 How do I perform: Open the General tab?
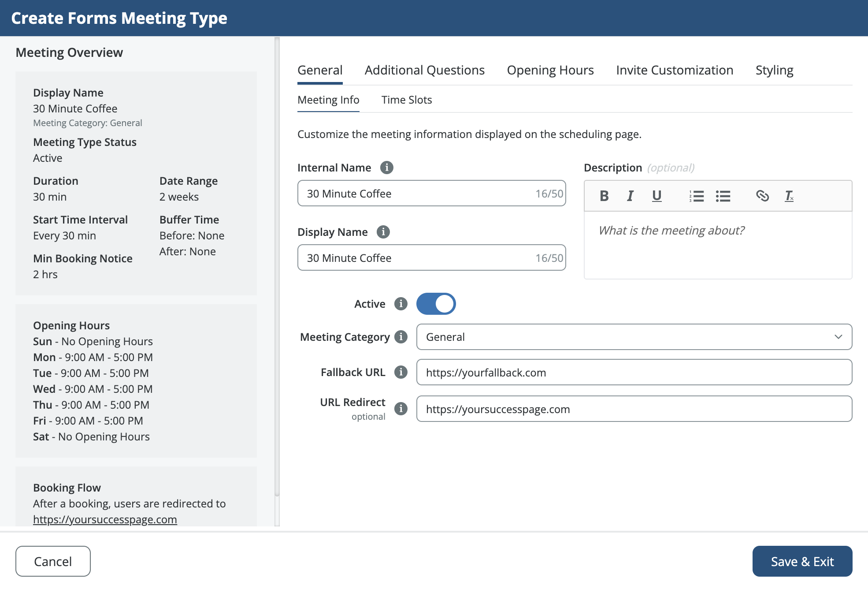coord(320,71)
